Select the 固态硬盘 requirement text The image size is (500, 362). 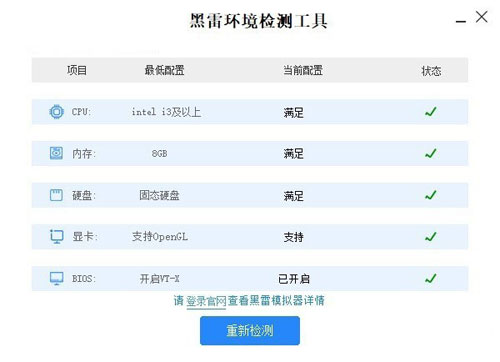(159, 195)
